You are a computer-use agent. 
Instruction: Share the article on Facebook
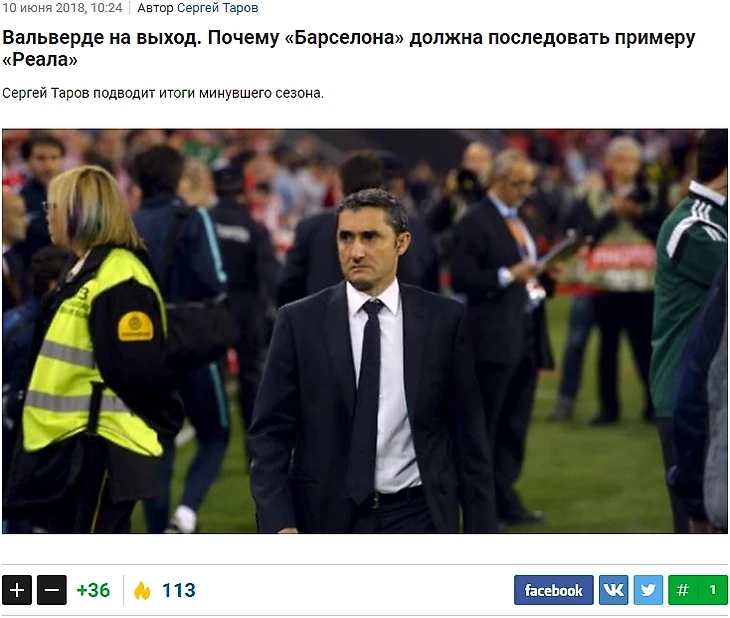point(554,590)
